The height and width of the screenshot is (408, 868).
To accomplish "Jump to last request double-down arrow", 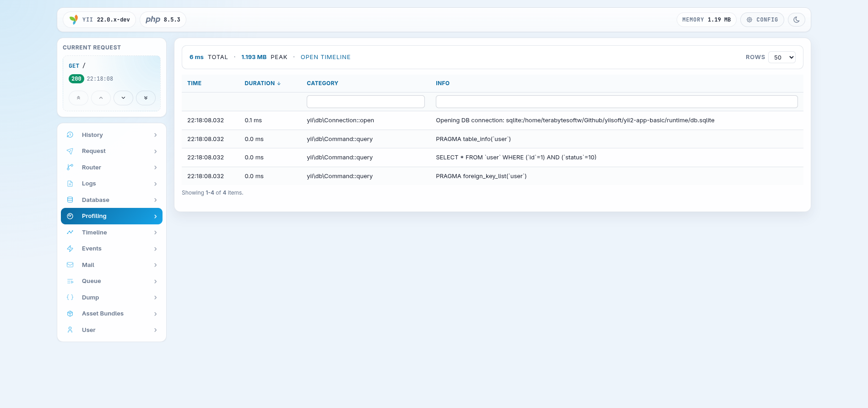I will click(x=146, y=98).
